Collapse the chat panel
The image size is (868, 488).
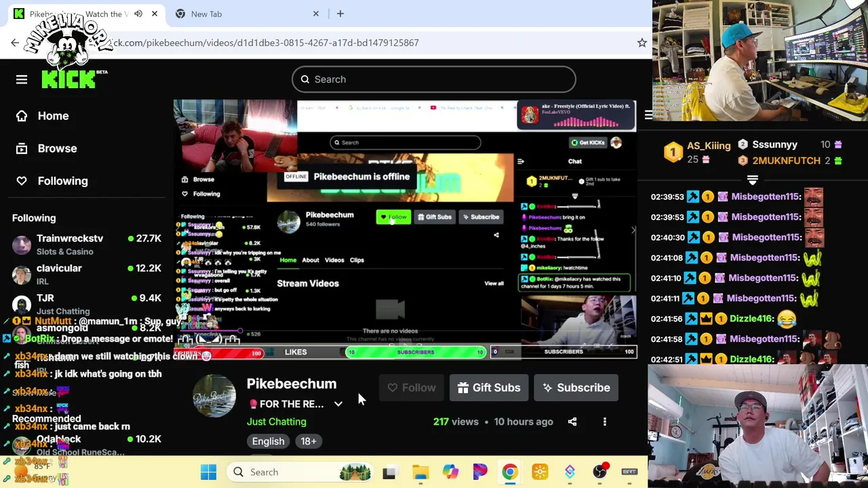point(648,115)
